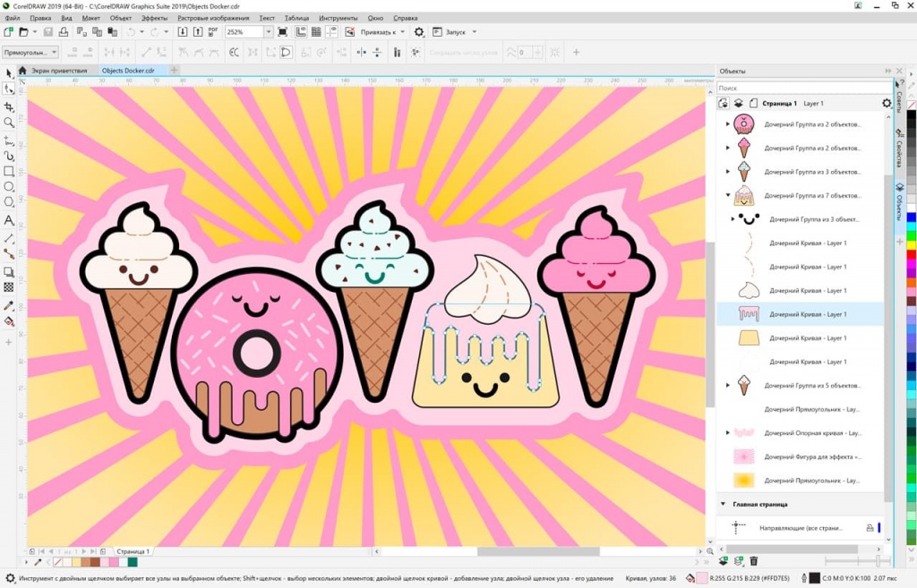
Task: Select Дочерний Фигура для эффекта row
Action: [x=800, y=456]
